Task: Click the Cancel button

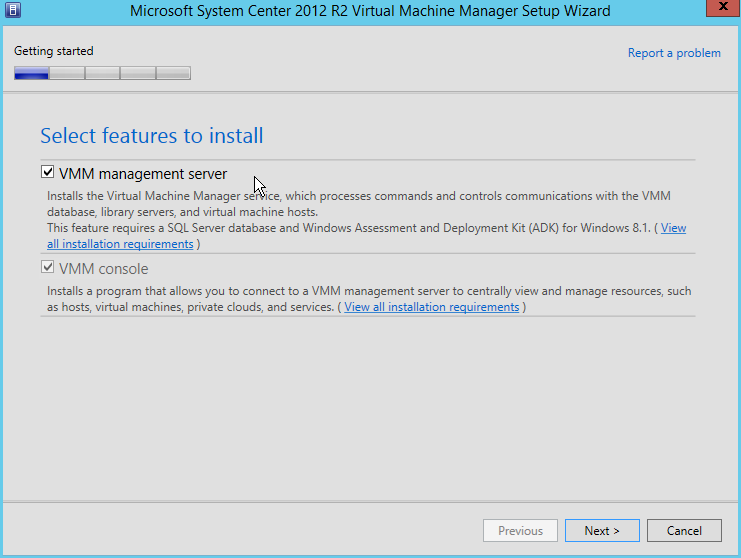Action: click(684, 531)
